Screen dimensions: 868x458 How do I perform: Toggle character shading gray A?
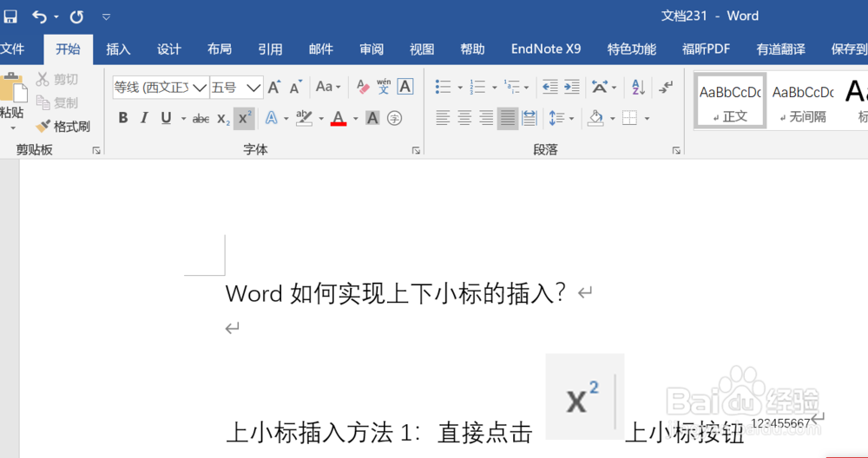(372, 118)
